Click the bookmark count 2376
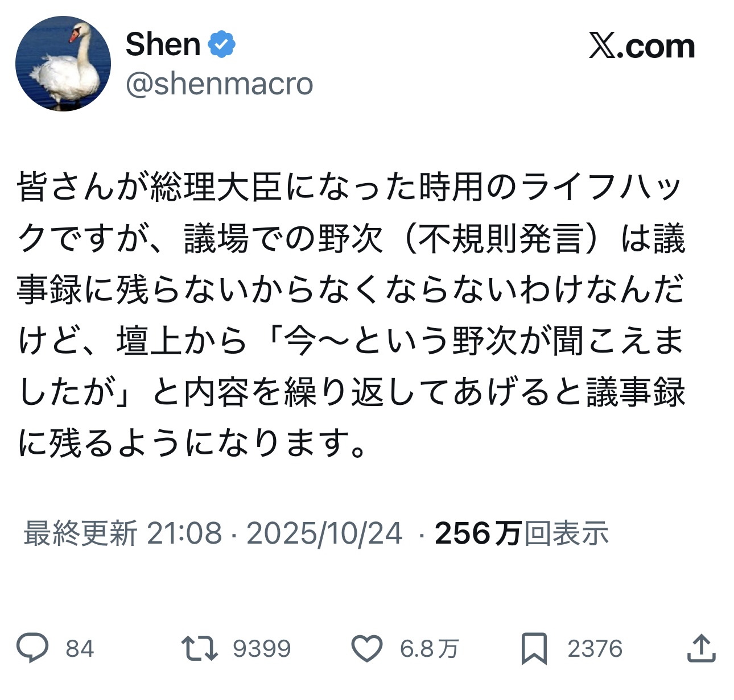Screen dimensions: 734x700 coord(595,649)
